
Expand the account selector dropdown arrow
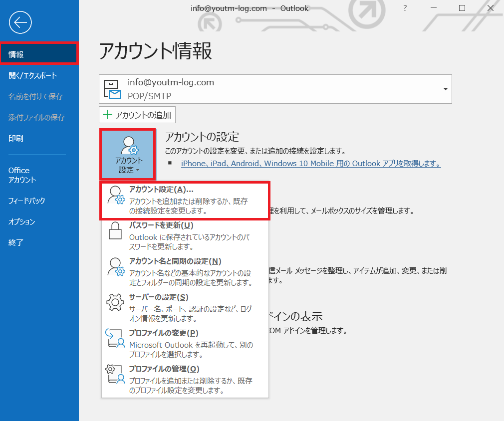(x=445, y=89)
